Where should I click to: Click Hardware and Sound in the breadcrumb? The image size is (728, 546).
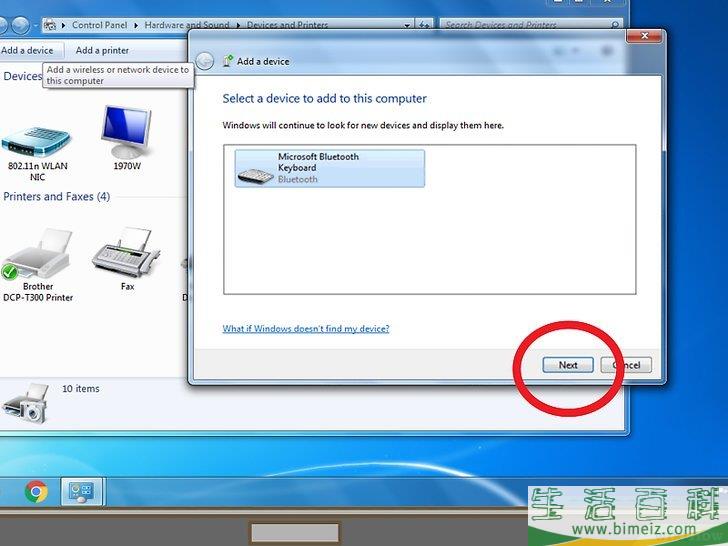pyautogui.click(x=187, y=25)
